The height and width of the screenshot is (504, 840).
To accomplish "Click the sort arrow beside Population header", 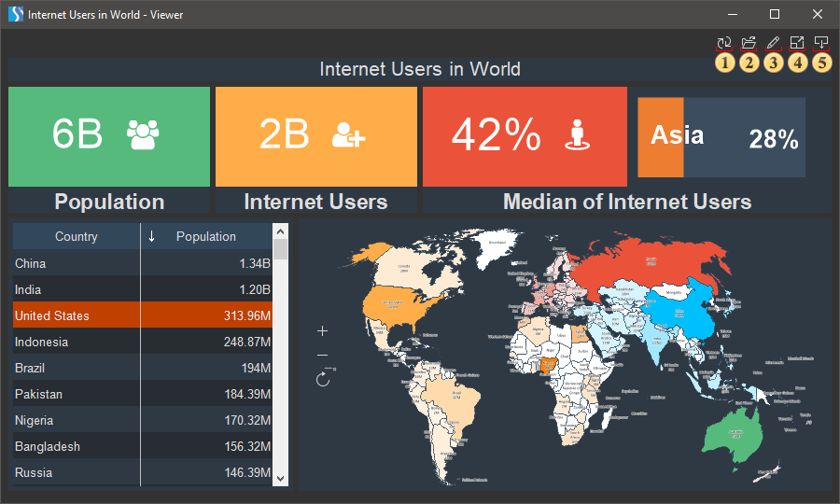I will pyautogui.click(x=152, y=236).
